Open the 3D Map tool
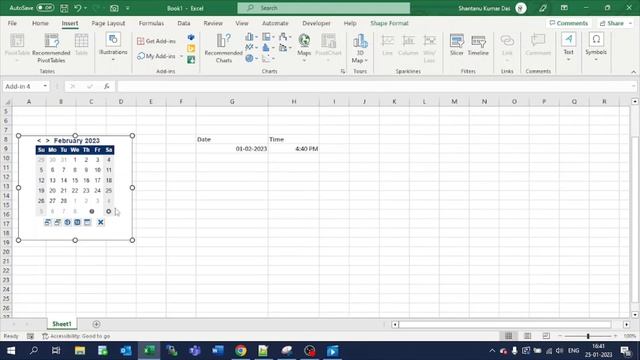 360,48
